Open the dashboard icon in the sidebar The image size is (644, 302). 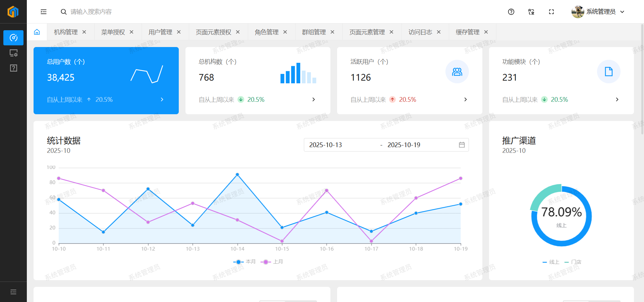[x=13, y=38]
